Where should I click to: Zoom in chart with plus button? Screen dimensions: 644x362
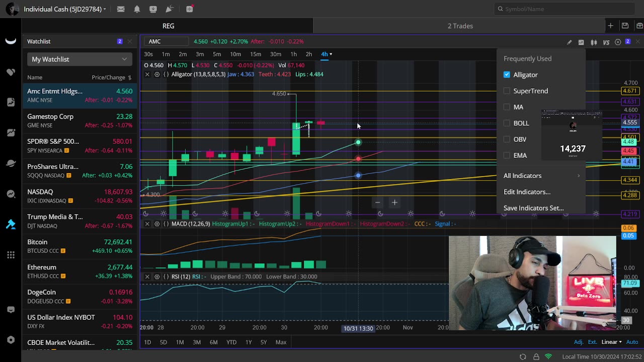[394, 203]
